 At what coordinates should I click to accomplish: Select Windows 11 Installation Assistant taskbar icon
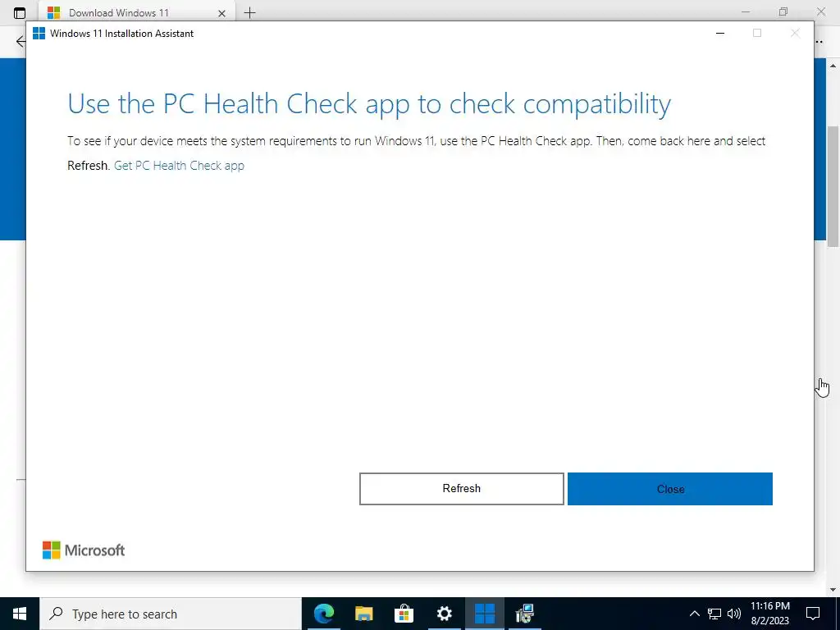click(x=484, y=614)
